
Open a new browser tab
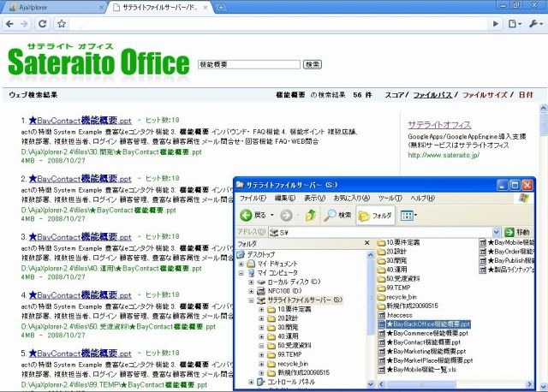coord(221,8)
